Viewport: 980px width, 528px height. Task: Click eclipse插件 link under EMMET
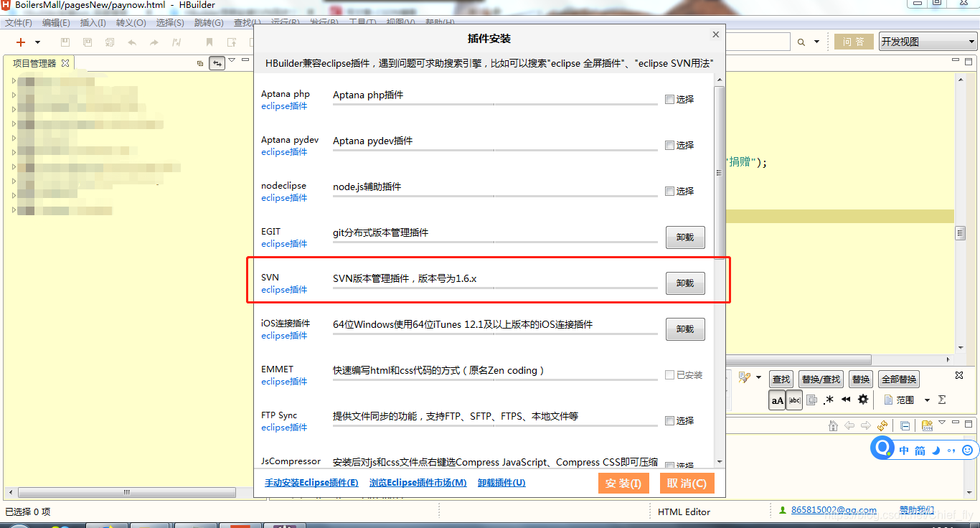(x=284, y=382)
